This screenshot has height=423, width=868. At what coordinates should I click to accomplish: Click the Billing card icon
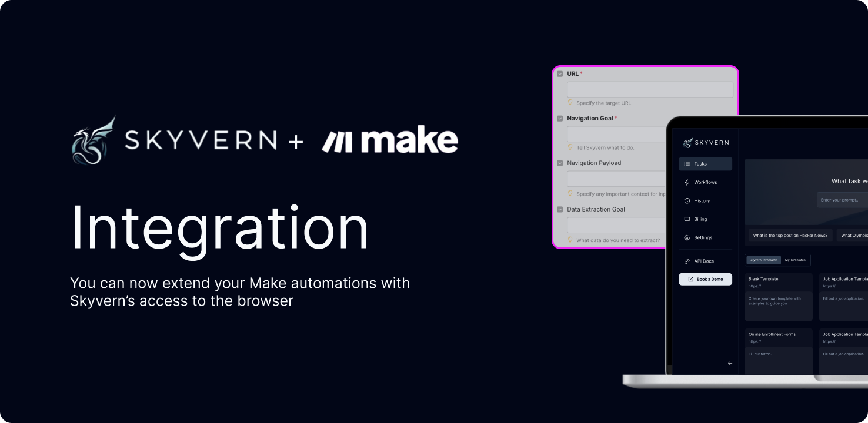687,219
